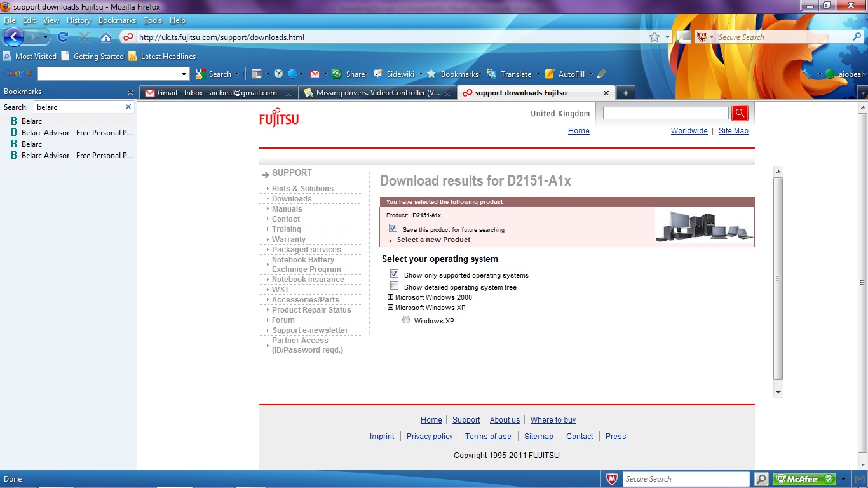Open the History menu
Image resolution: width=868 pixels, height=488 pixels.
(x=79, y=20)
